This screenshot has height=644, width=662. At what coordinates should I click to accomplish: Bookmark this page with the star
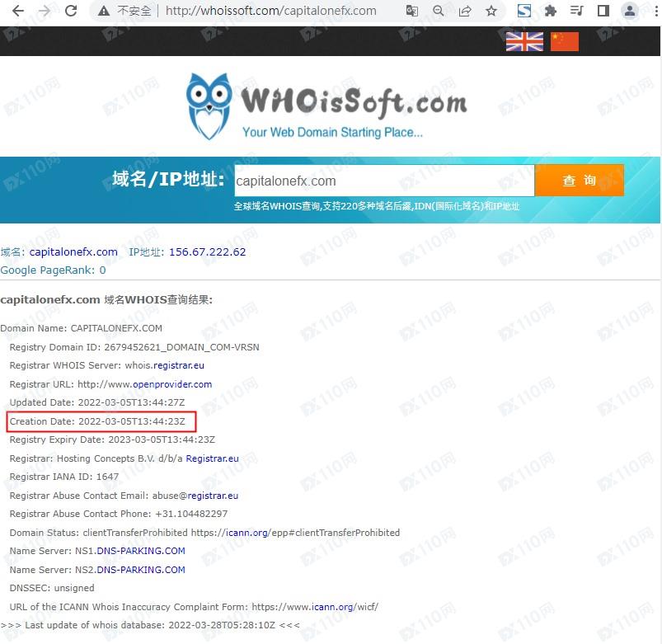point(491,11)
